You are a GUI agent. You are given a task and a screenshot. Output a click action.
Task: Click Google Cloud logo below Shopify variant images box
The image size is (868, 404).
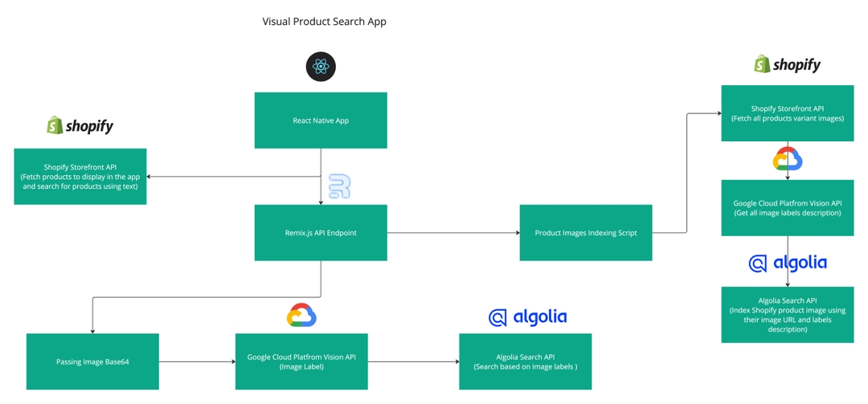point(788,159)
